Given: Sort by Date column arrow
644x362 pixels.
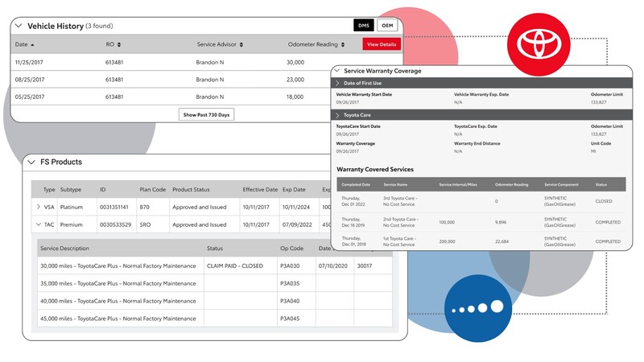Looking at the screenshot, I should [x=32, y=44].
